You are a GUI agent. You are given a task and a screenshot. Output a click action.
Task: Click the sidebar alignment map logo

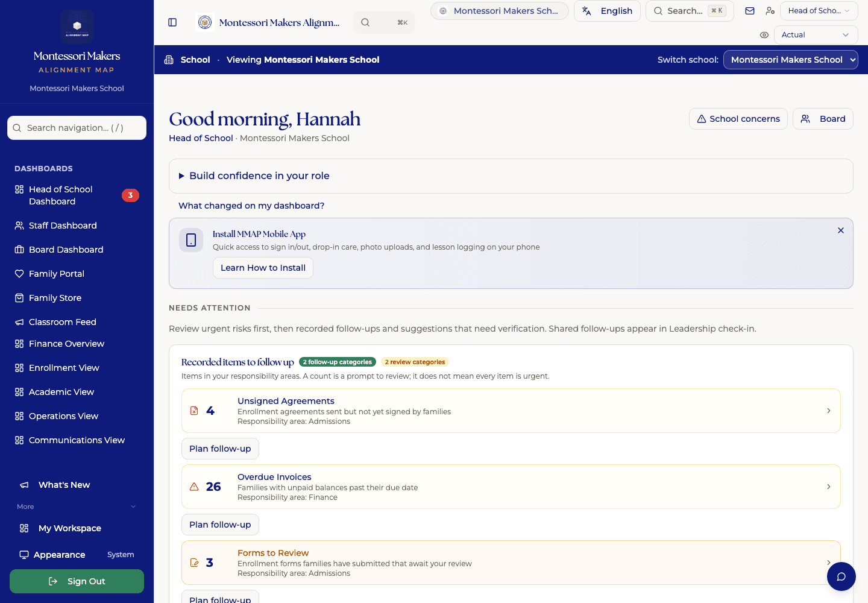(77, 27)
